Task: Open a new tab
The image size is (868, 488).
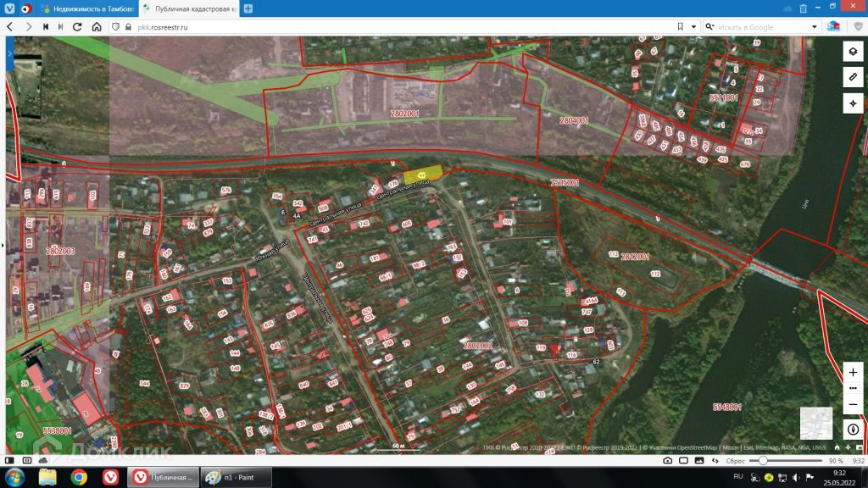Action: (x=248, y=8)
